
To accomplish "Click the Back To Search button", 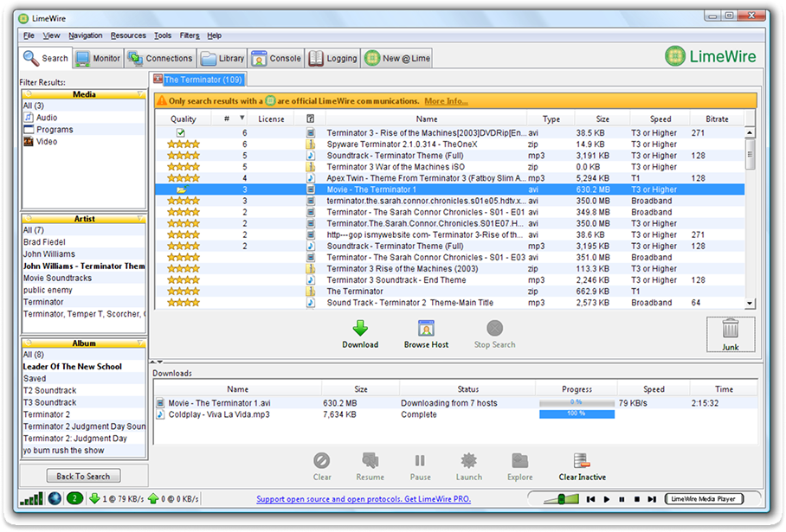I will 83,476.
